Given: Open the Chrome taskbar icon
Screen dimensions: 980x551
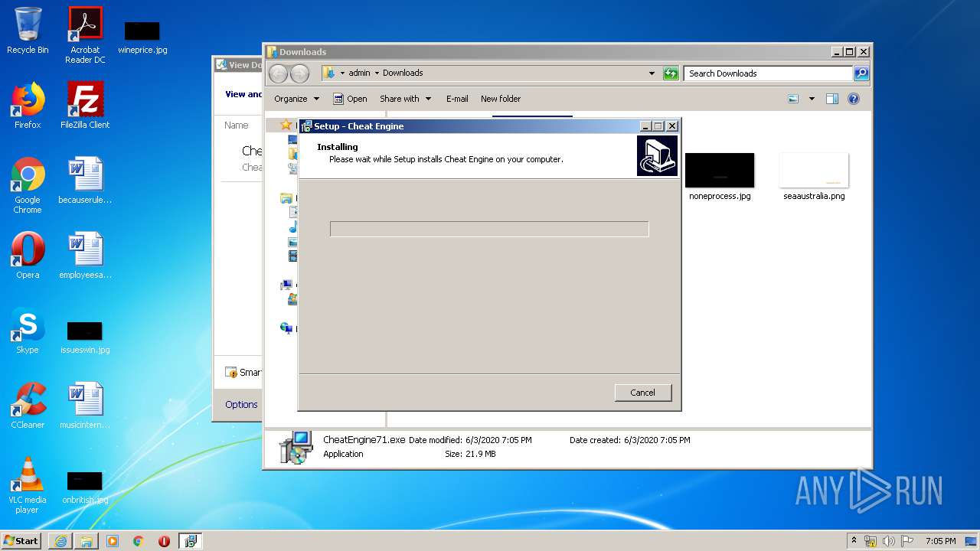Looking at the screenshot, I should (x=139, y=541).
